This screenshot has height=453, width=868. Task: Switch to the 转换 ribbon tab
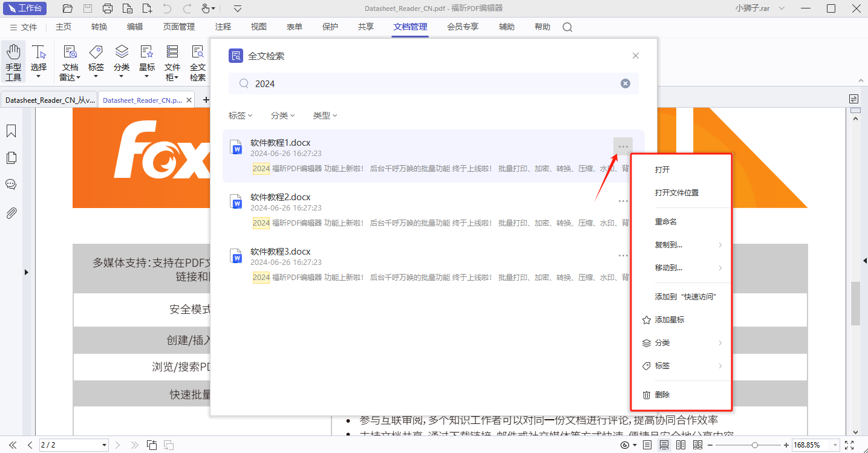99,27
